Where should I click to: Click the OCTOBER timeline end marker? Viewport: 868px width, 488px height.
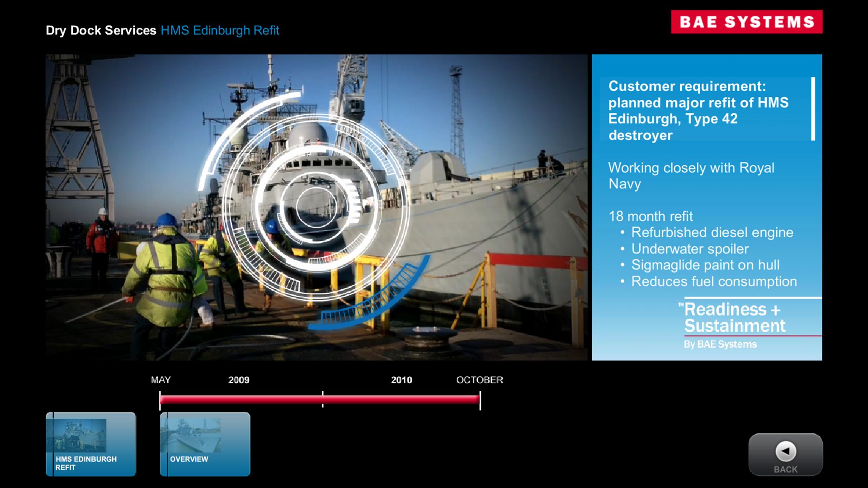click(x=480, y=400)
